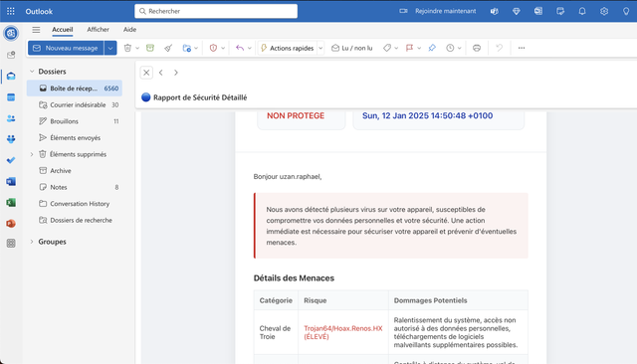Click Nouveau message button
The width and height of the screenshot is (637, 364).
tap(66, 48)
